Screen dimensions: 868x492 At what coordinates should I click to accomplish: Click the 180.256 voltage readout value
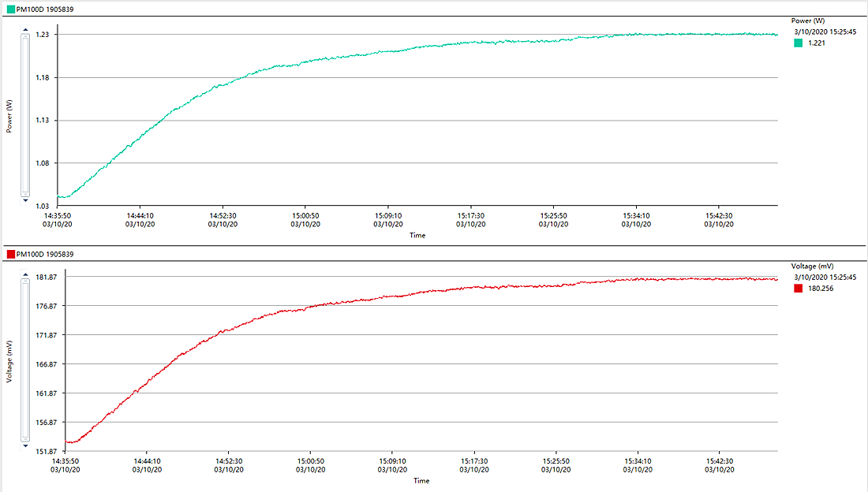pyautogui.click(x=821, y=289)
